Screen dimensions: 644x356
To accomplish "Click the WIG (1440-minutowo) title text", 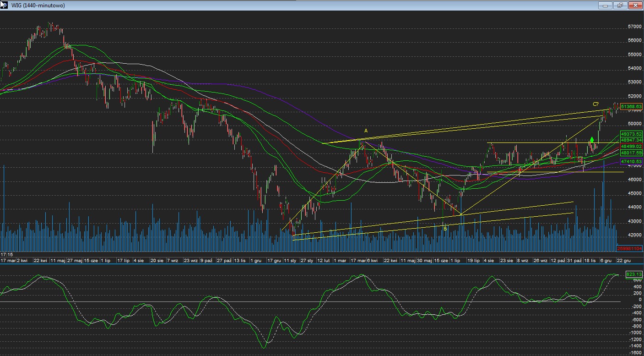I will coord(38,5).
